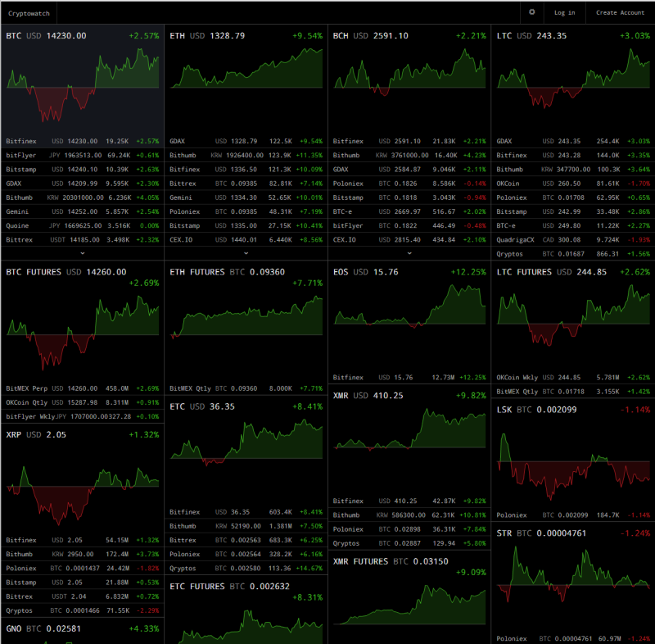Select the OKCoin Wkly USD 244.85 row
Viewport: 655px width, 644px height.
[573, 378]
